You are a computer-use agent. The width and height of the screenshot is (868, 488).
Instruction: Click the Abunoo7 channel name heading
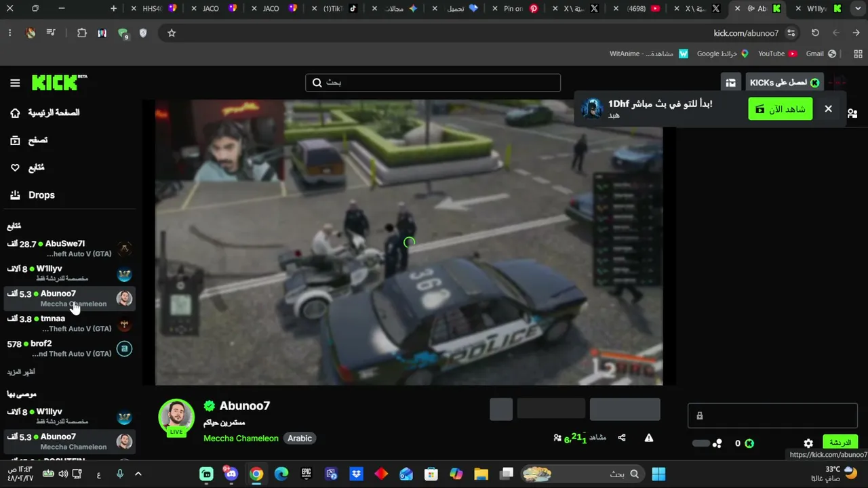click(245, 406)
